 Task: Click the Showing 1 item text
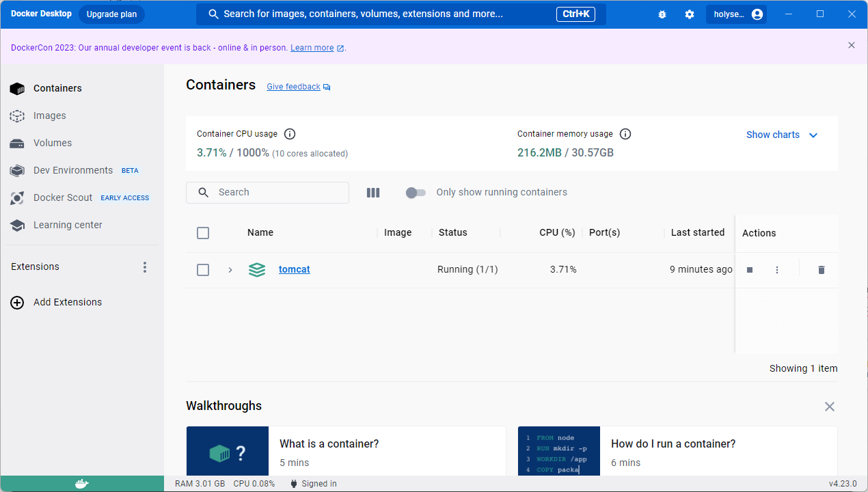click(803, 368)
